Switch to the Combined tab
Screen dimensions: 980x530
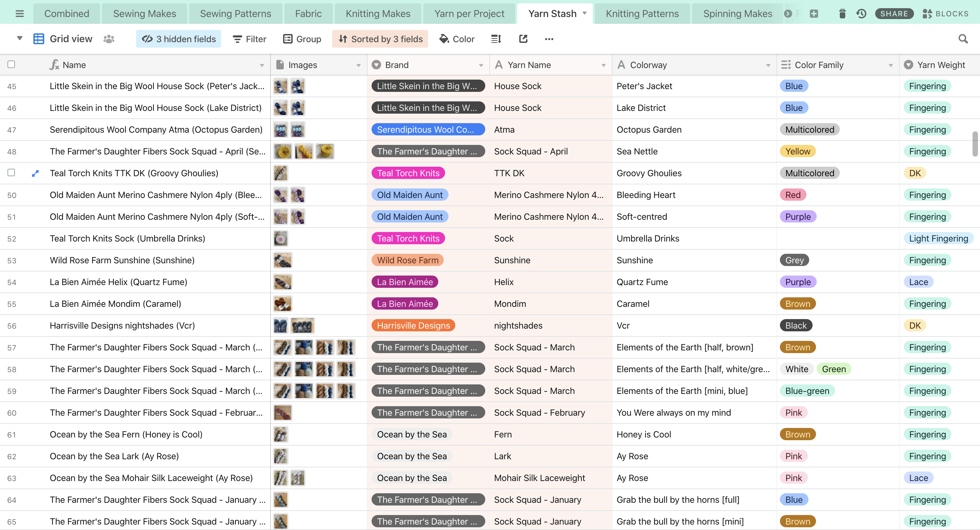pos(67,14)
